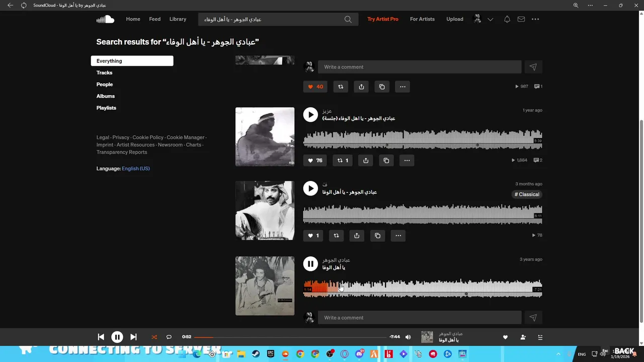
Task: Click the volume speaker icon
Action: 408,337
